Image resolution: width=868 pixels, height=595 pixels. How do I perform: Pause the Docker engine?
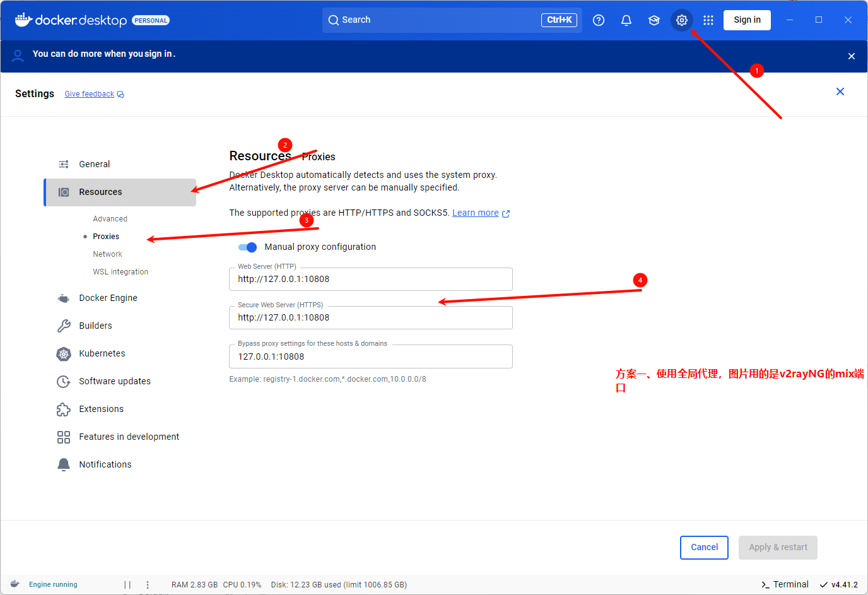(127, 585)
